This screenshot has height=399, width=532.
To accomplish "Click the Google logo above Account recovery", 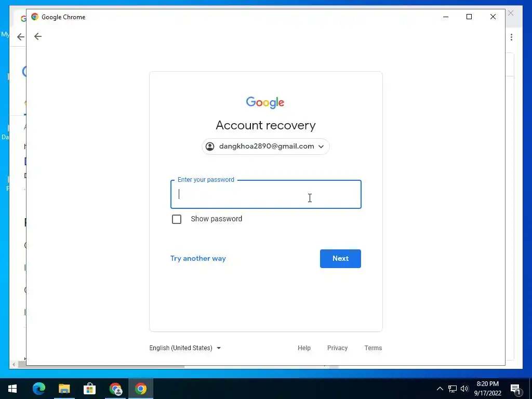I will [x=265, y=102].
